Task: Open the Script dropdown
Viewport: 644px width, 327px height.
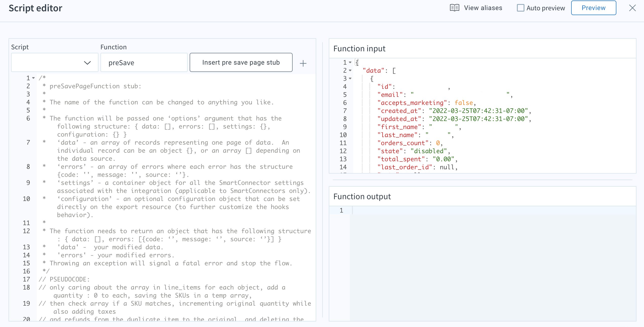Action: tap(55, 63)
